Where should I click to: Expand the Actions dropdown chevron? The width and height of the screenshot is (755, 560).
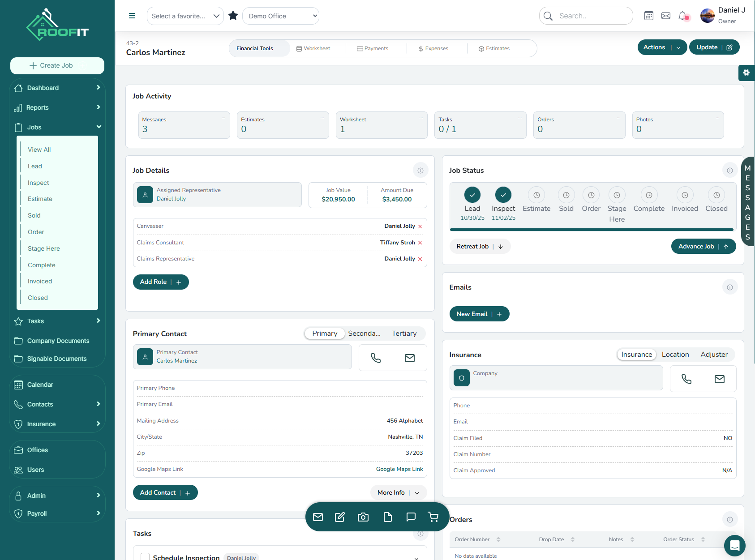pyautogui.click(x=679, y=47)
